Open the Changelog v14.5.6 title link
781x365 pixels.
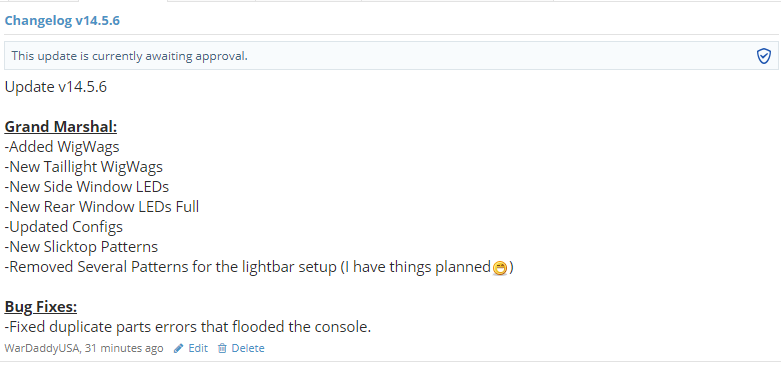pos(62,21)
